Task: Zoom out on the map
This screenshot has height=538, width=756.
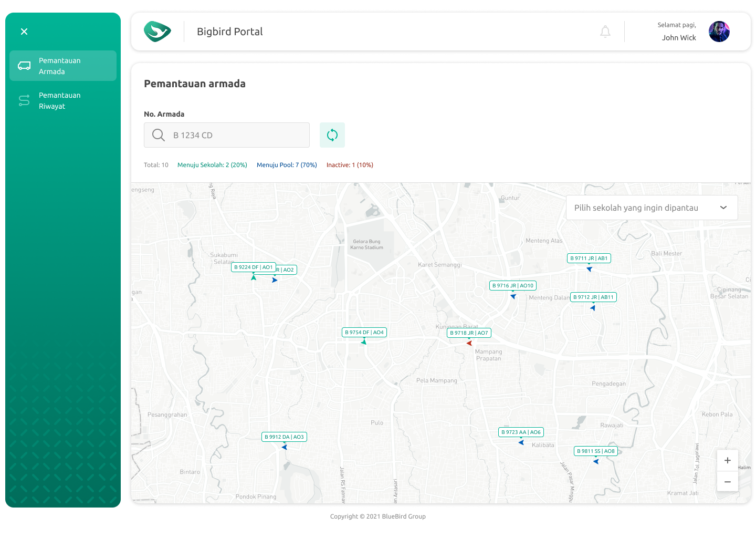Action: click(728, 481)
